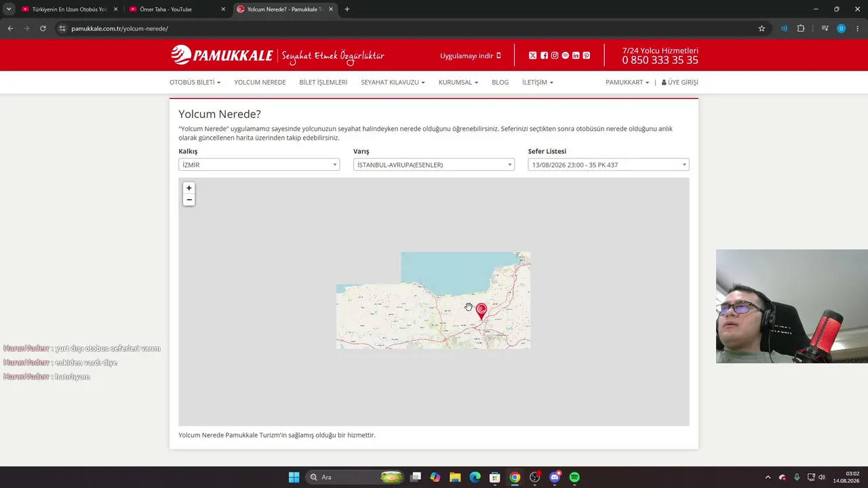The width and height of the screenshot is (868, 488).
Task: Open the X (Twitter) social icon
Action: (x=532, y=56)
